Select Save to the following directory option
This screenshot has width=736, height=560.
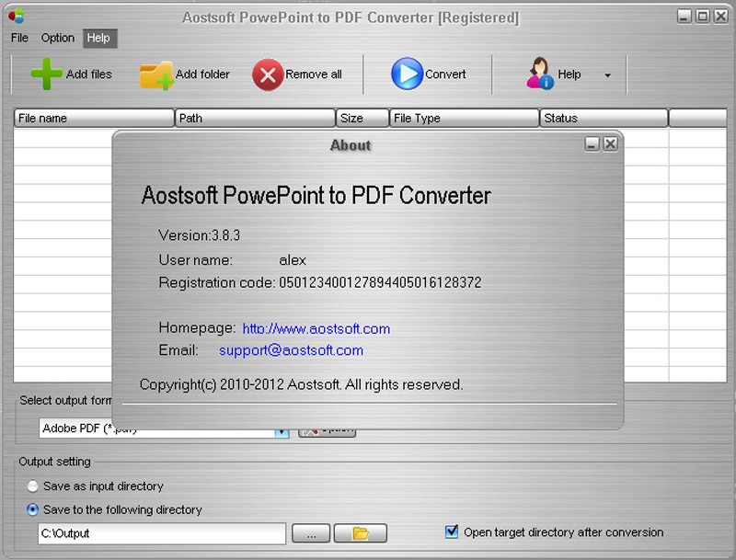(34, 509)
